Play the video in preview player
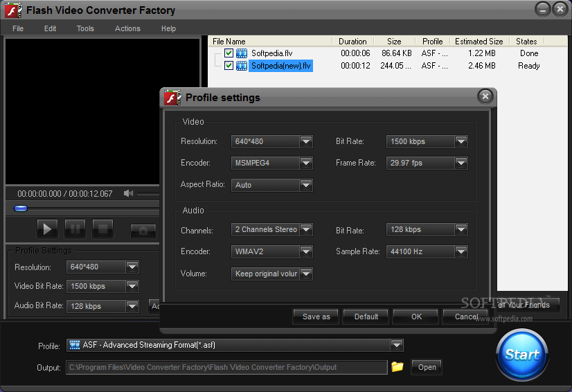The image size is (572, 392). click(x=47, y=229)
